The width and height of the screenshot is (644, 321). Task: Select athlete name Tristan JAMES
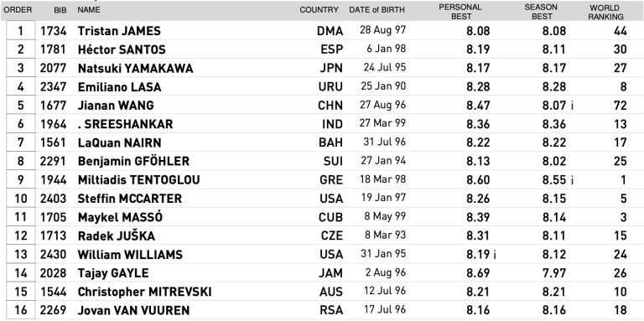click(x=119, y=31)
